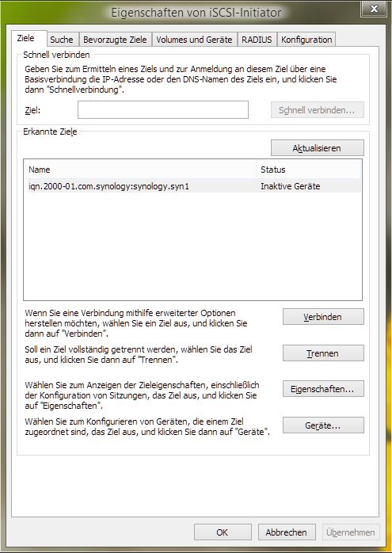Refresh targets with Aktualisieren
392x553 pixels.
click(x=317, y=148)
